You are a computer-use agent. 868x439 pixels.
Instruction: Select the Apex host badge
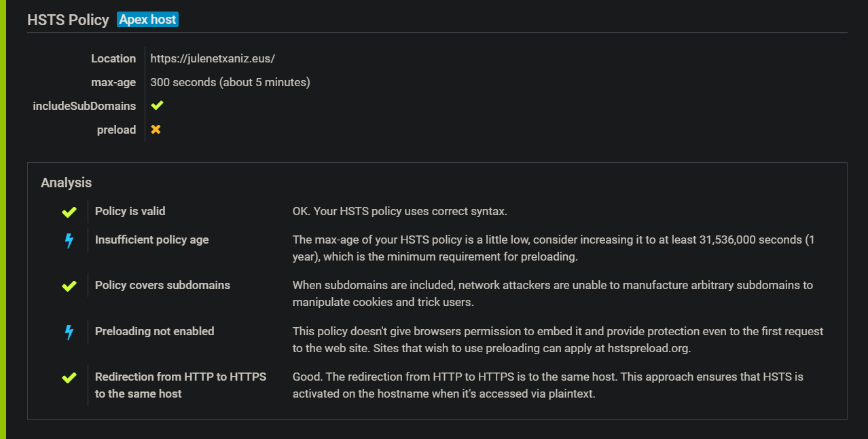[x=147, y=19]
